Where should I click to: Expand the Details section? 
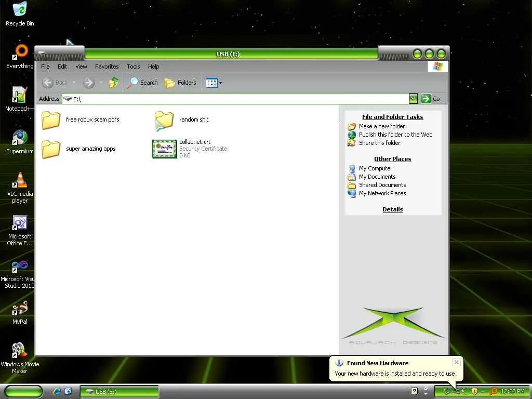tap(393, 209)
